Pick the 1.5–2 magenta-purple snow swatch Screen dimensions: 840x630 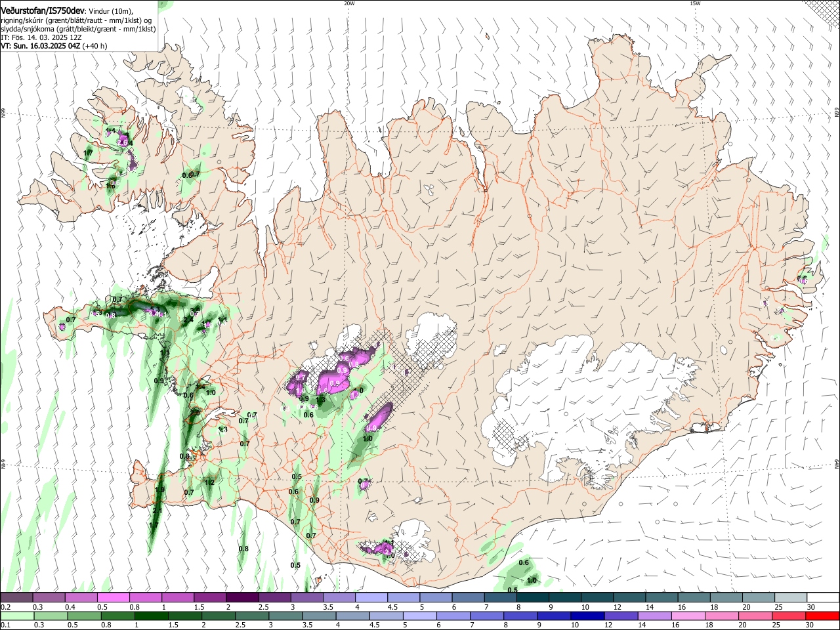tap(210, 598)
